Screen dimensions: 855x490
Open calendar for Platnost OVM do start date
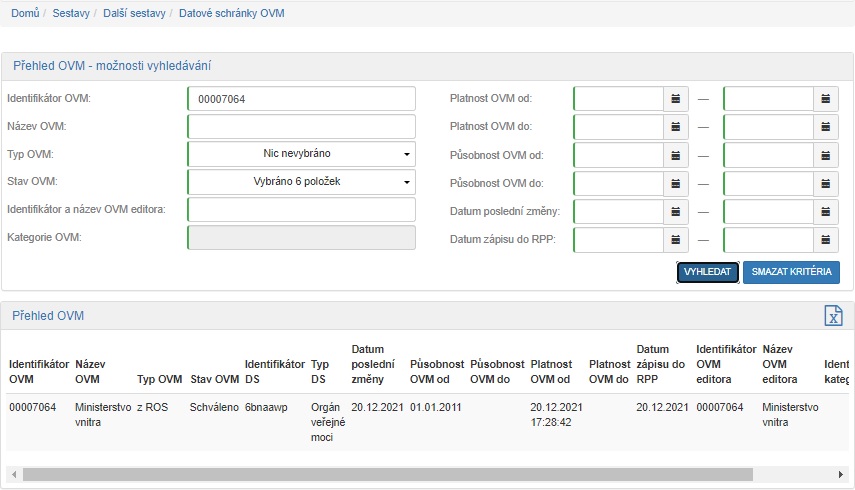(676, 127)
